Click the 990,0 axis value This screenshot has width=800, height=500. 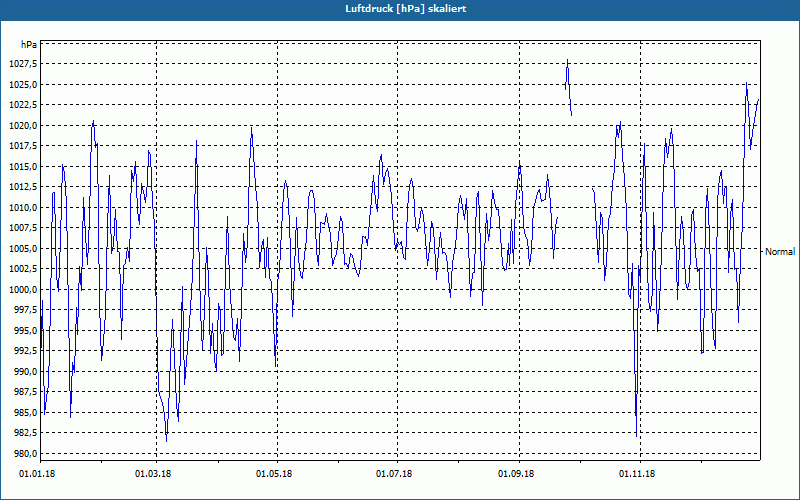point(24,371)
